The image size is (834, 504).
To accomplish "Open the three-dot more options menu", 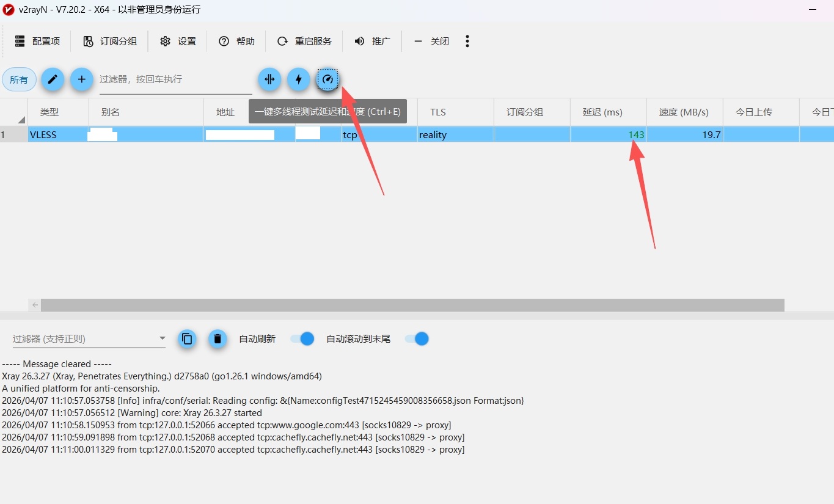I will click(467, 41).
